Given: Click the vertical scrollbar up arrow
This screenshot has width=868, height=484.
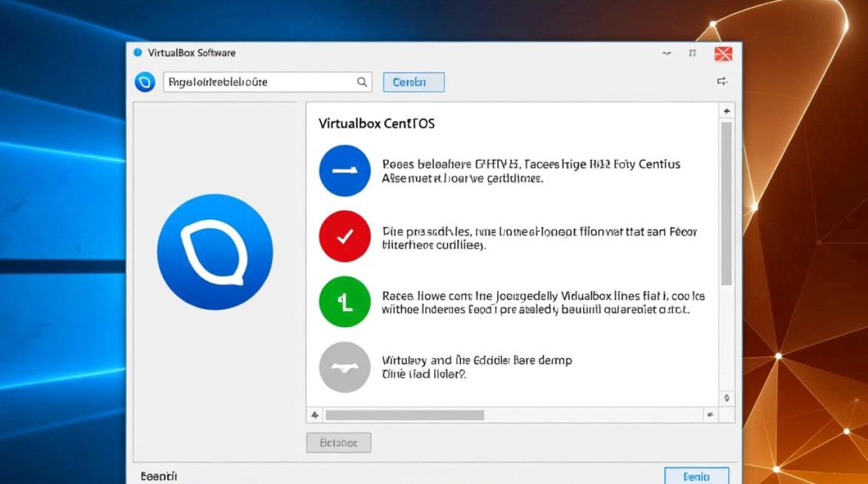Looking at the screenshot, I should coord(727,111).
